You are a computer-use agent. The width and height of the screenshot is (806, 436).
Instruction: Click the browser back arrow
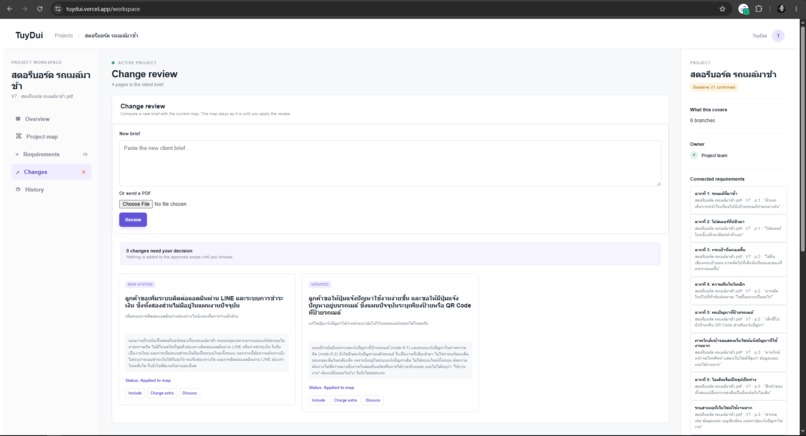[x=9, y=9]
